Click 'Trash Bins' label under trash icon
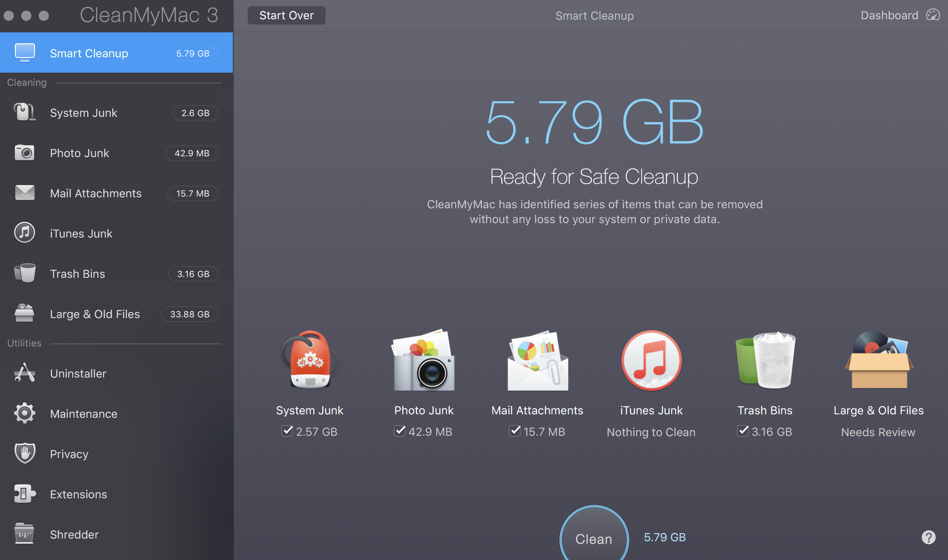 click(x=765, y=410)
